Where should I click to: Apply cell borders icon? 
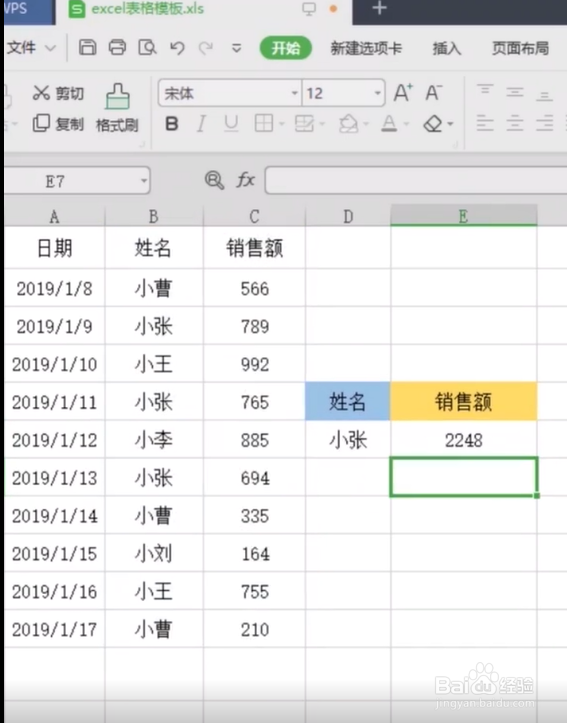(264, 123)
